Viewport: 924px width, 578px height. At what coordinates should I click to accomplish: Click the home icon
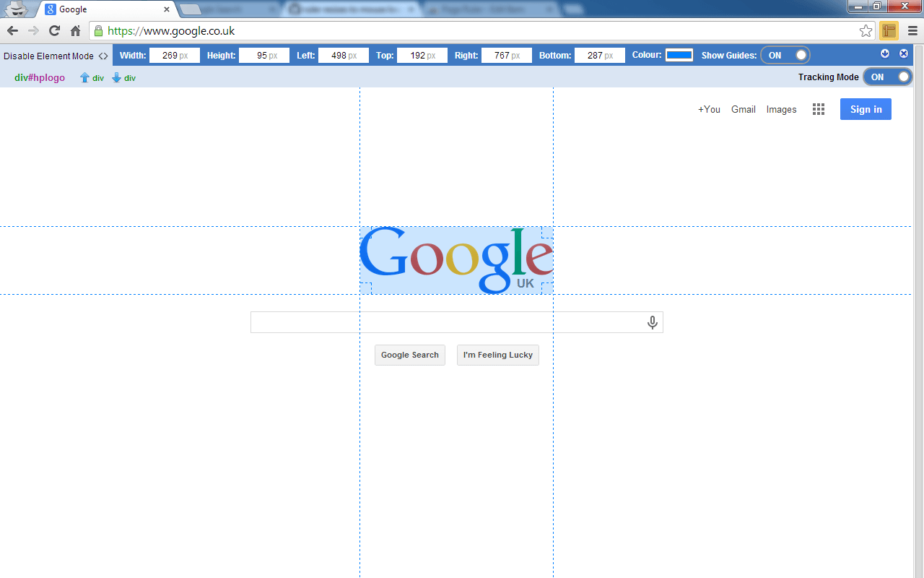pyautogui.click(x=75, y=30)
